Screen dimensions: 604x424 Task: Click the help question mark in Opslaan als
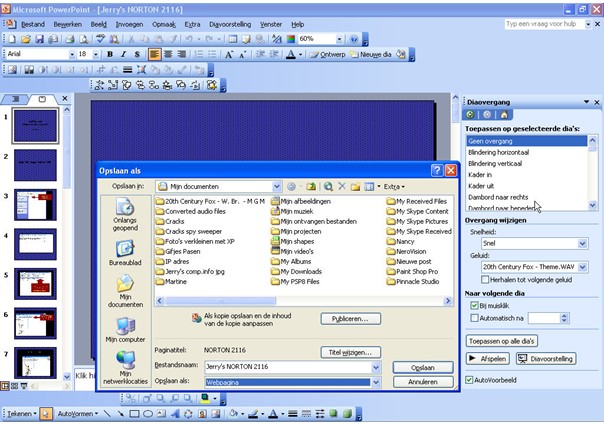[435, 171]
